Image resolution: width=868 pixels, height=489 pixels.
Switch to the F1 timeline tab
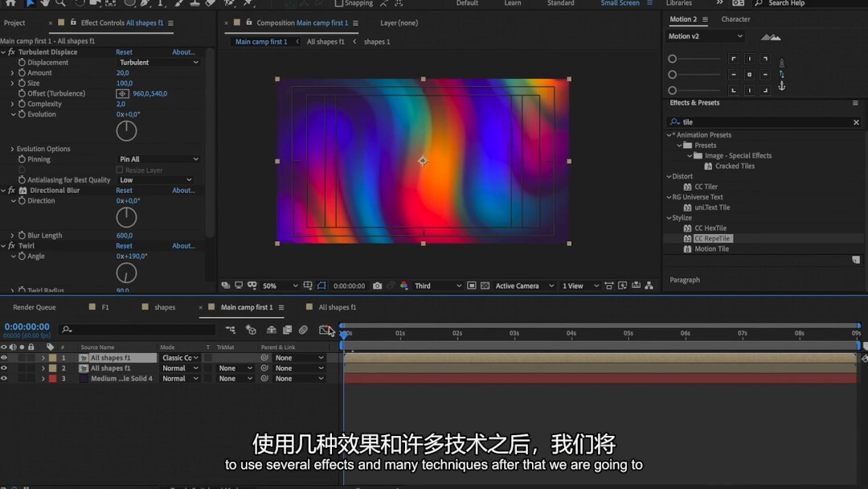click(x=105, y=307)
